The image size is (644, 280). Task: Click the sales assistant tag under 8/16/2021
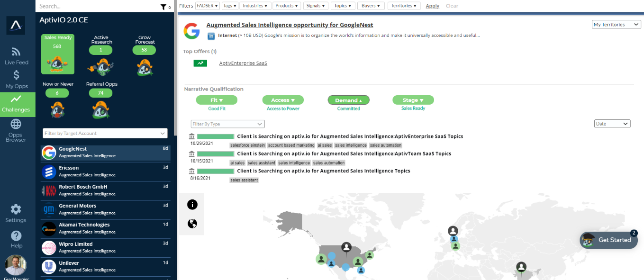click(244, 180)
